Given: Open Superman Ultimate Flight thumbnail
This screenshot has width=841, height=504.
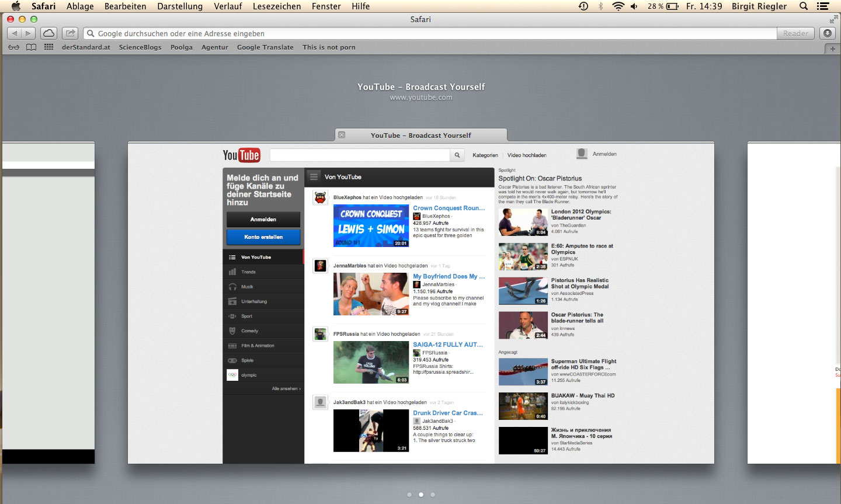Looking at the screenshot, I should (x=523, y=371).
